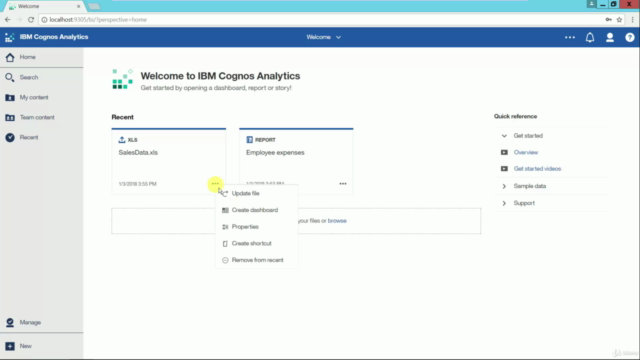This screenshot has width=640, height=360.
Task: Choose Create shortcut from the menu
Action: click(x=257, y=243)
